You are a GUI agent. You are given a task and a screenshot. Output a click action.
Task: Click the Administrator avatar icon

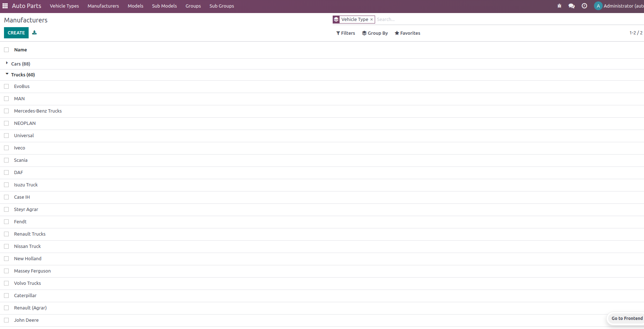coord(598,6)
